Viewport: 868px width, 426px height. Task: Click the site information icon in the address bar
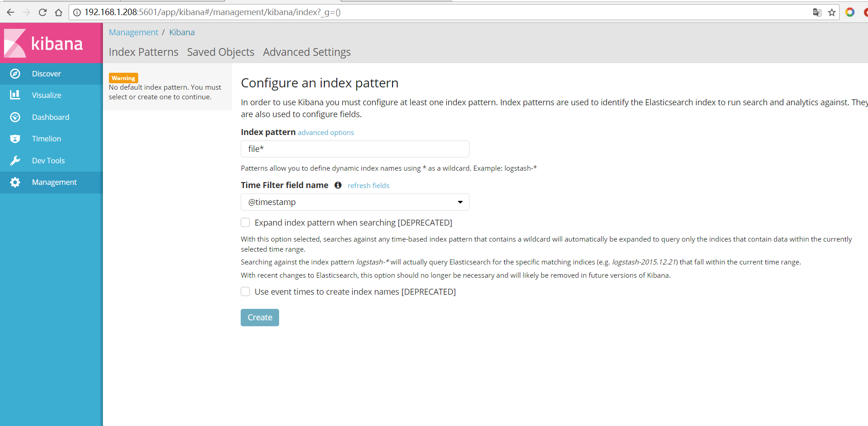77,12
